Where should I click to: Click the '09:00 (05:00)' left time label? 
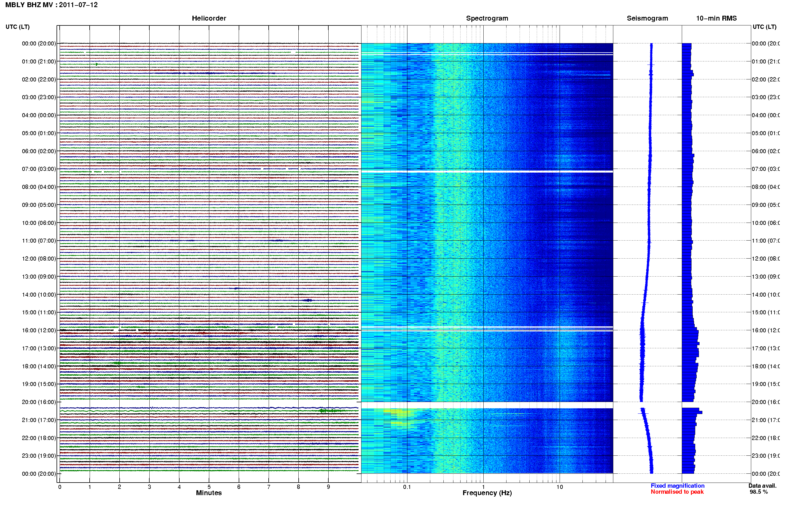click(39, 205)
